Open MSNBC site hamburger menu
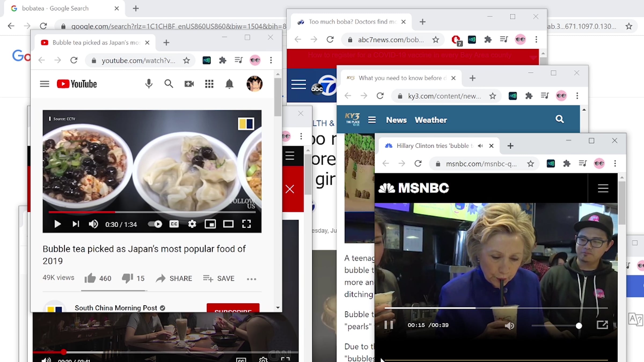 (603, 188)
